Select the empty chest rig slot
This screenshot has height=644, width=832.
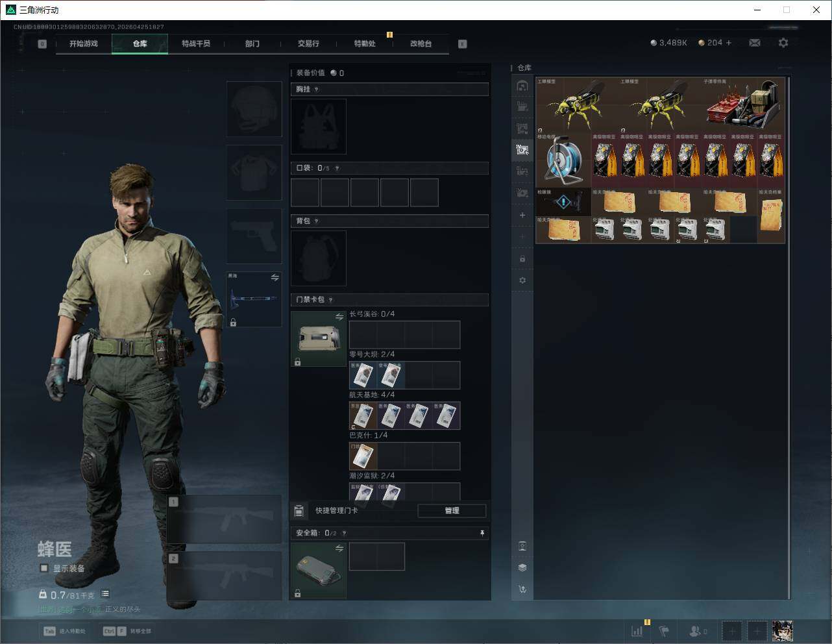tap(319, 127)
